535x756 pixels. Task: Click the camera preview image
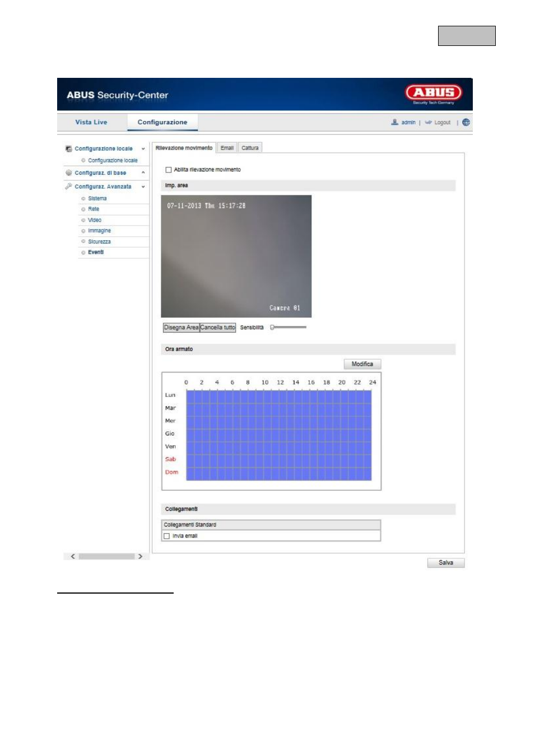point(236,256)
